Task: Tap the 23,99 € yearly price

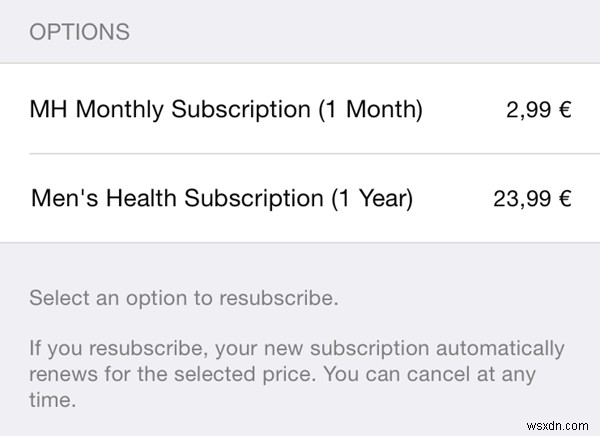Action: [x=532, y=199]
